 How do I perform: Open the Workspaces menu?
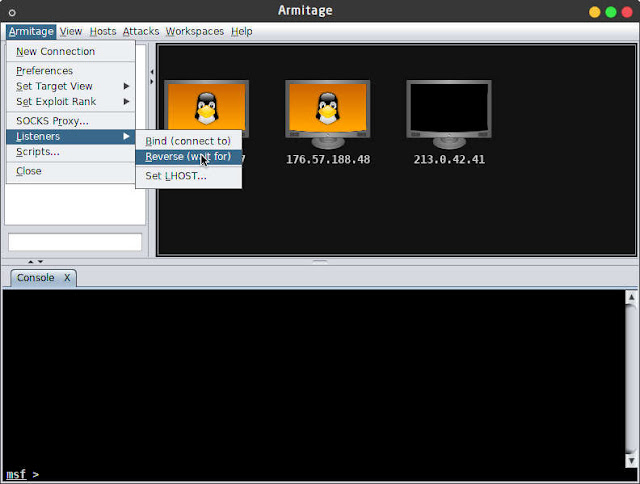coord(195,31)
